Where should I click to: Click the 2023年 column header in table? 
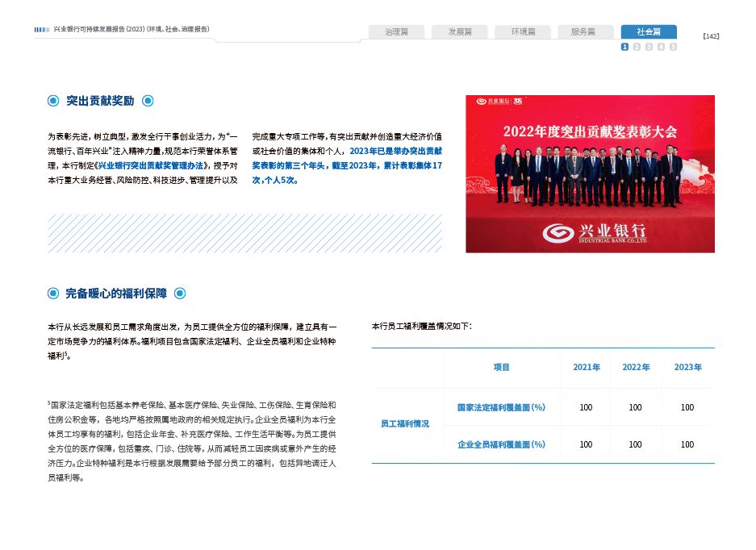pyautogui.click(x=687, y=368)
